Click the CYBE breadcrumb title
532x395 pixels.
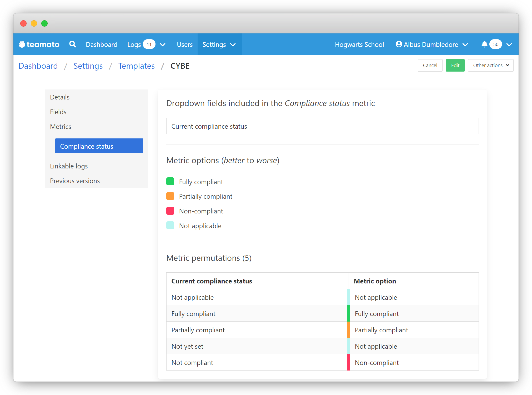pos(180,66)
